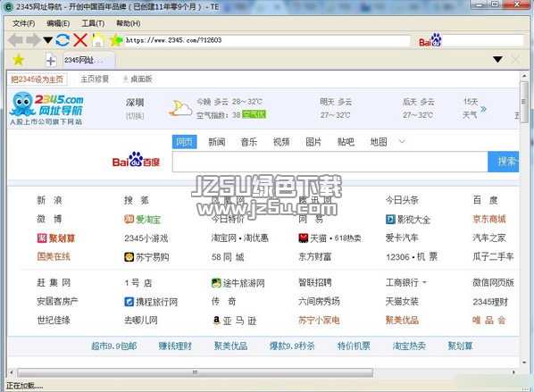Open 超市9.9包邮 bottom link
Viewport: 534px width, 392px height.
(113, 346)
